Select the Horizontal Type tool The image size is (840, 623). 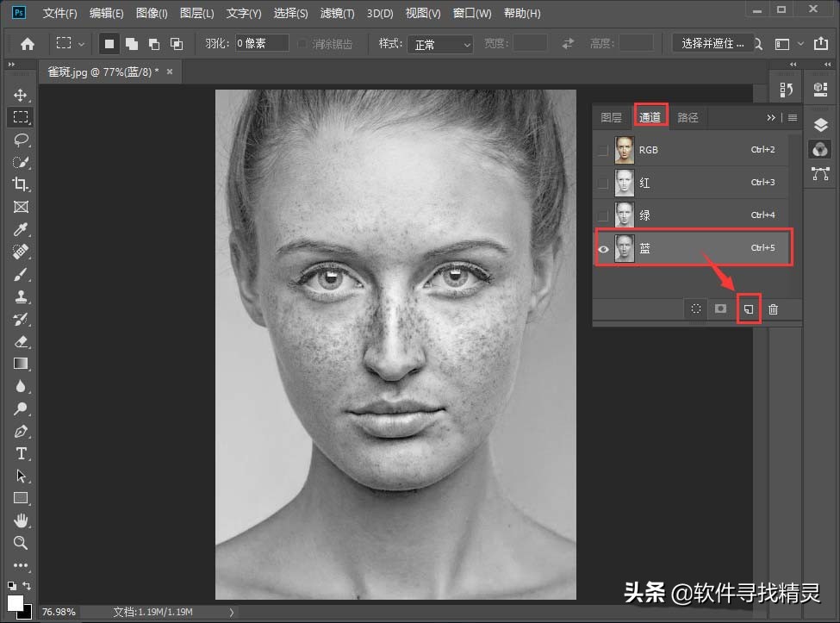click(21, 454)
